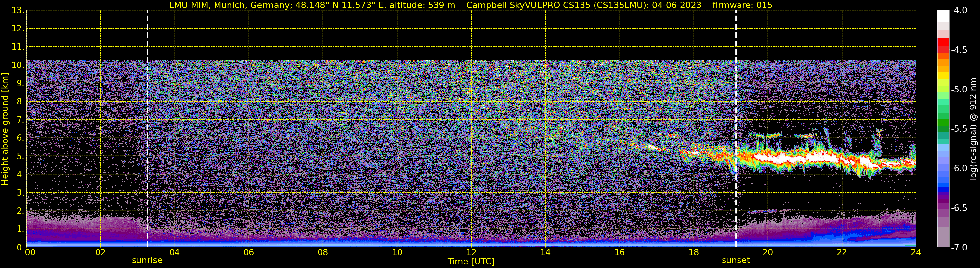Image resolution: width=980 pixels, height=268 pixels.
Task: Click the colorbar tick label '-5.0'
Action: 959,90
